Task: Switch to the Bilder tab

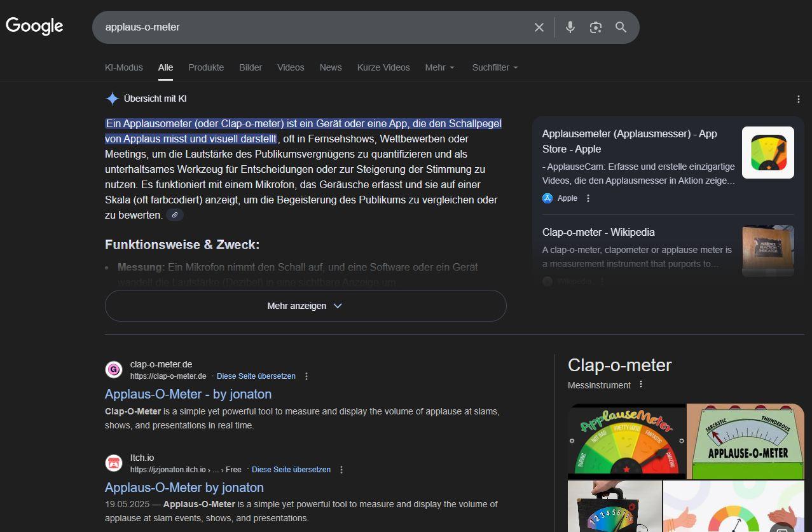Action: [251, 67]
